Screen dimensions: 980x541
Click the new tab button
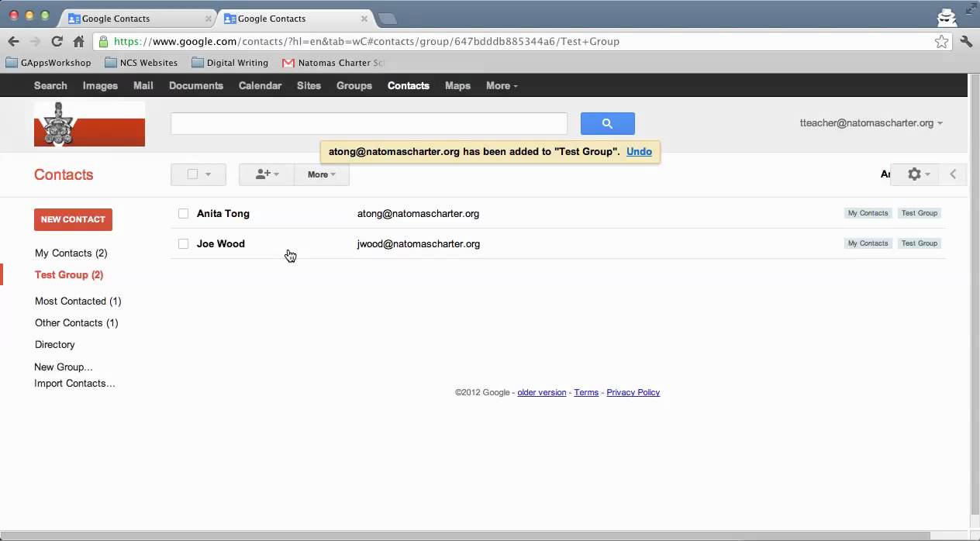click(387, 19)
